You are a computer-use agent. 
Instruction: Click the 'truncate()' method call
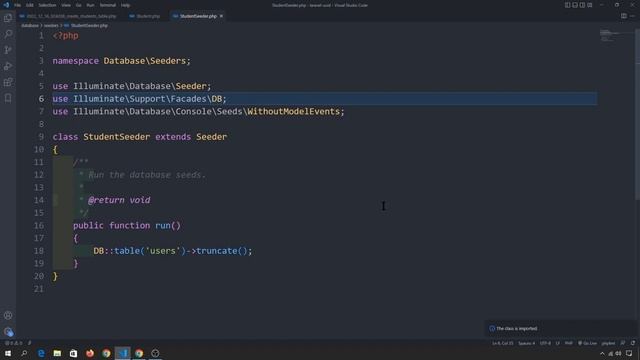222,251
